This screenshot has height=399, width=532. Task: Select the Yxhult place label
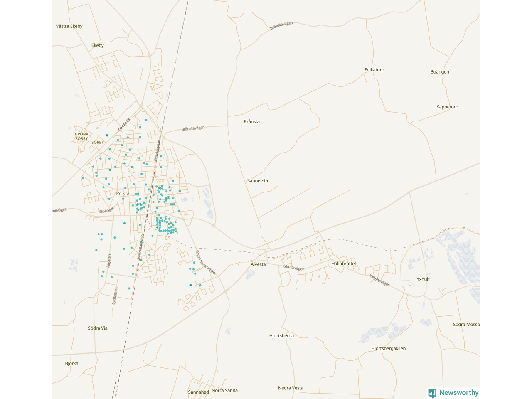(423, 279)
